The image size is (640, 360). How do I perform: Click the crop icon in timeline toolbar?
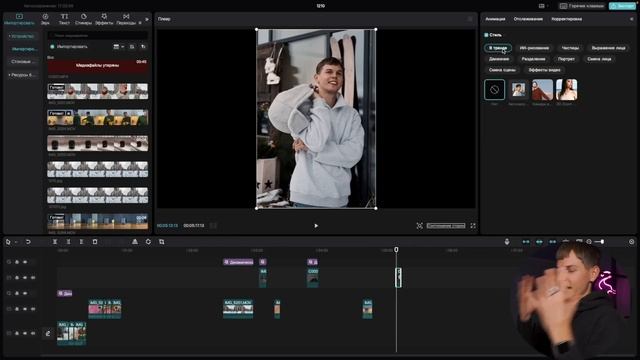point(162,242)
